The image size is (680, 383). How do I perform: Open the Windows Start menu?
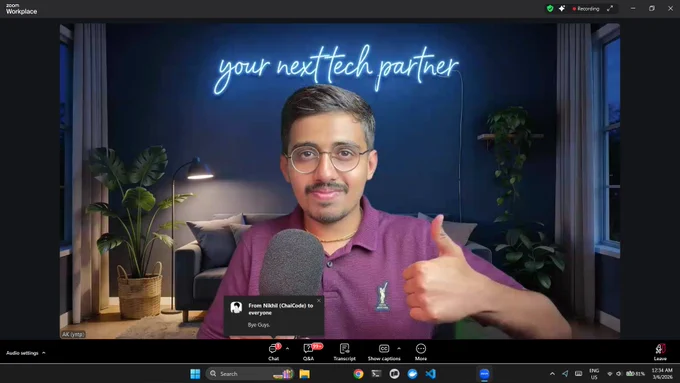[195, 373]
